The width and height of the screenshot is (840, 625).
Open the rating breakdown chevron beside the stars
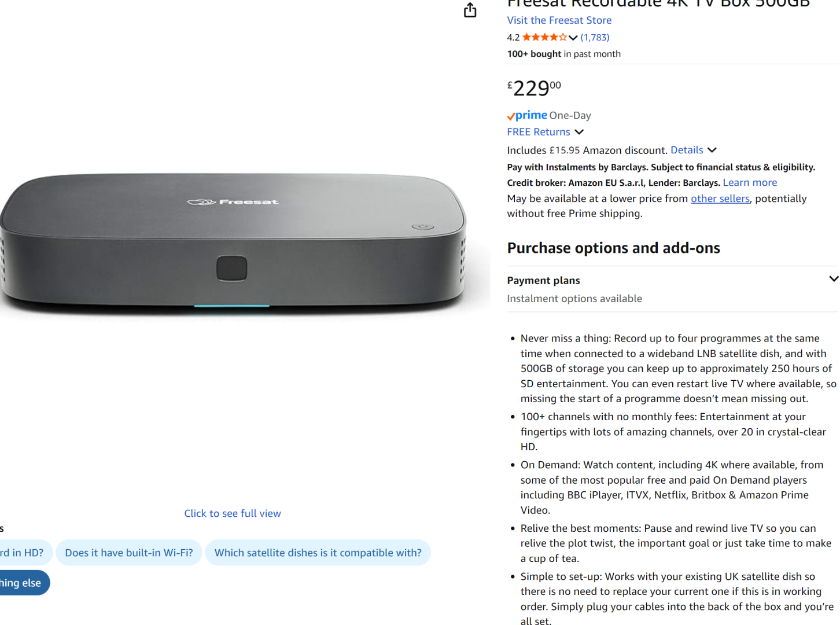tap(573, 38)
